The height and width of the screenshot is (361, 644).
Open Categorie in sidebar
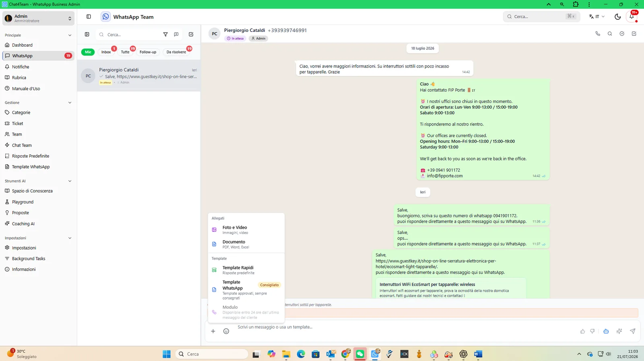pyautogui.click(x=39, y=113)
